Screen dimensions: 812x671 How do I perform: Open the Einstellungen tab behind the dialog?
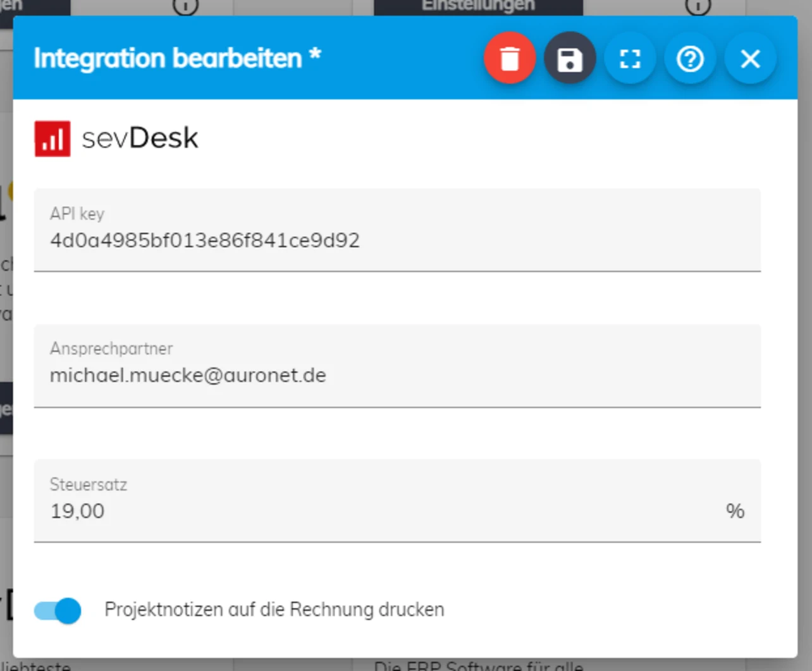478,7
